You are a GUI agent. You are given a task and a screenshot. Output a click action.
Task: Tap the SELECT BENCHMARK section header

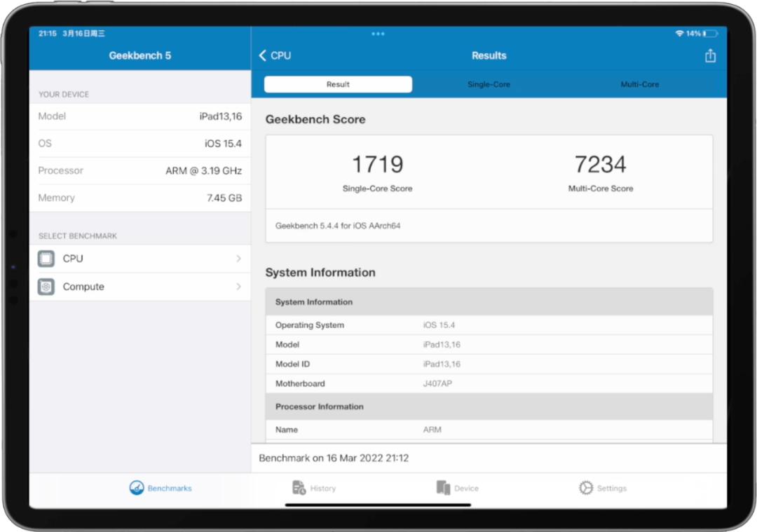78,236
